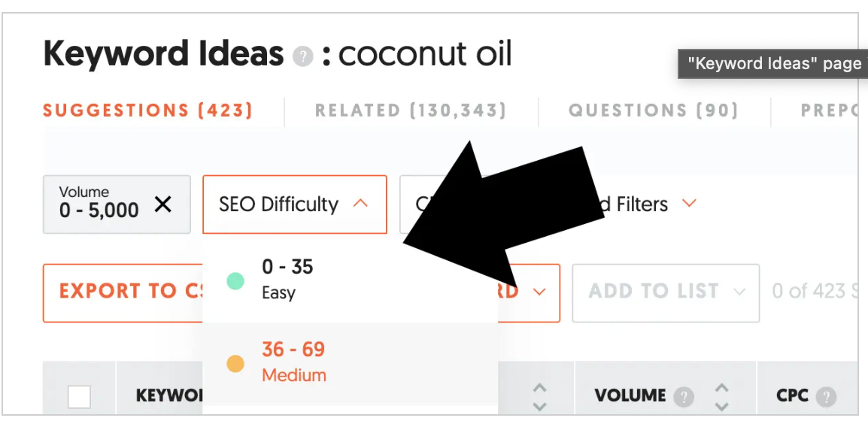868x430 pixels.
Task: Open the ADD TO LIST dropdown
Action: pos(666,292)
